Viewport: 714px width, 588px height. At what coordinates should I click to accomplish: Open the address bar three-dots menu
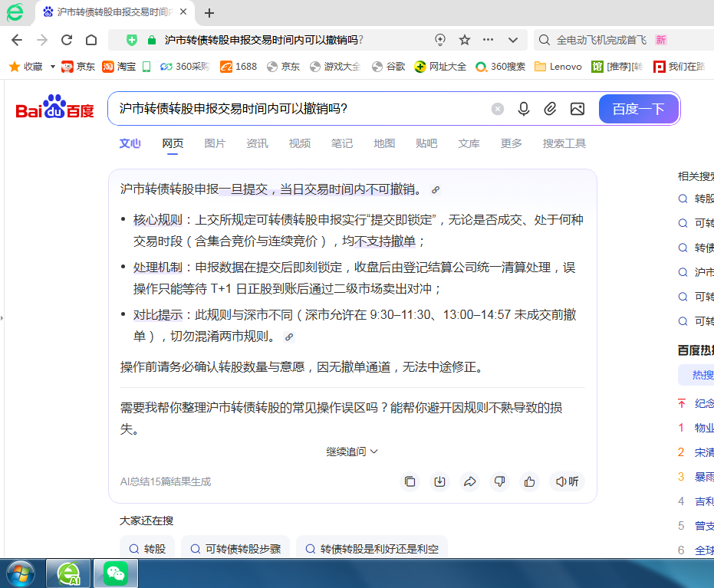click(x=488, y=40)
